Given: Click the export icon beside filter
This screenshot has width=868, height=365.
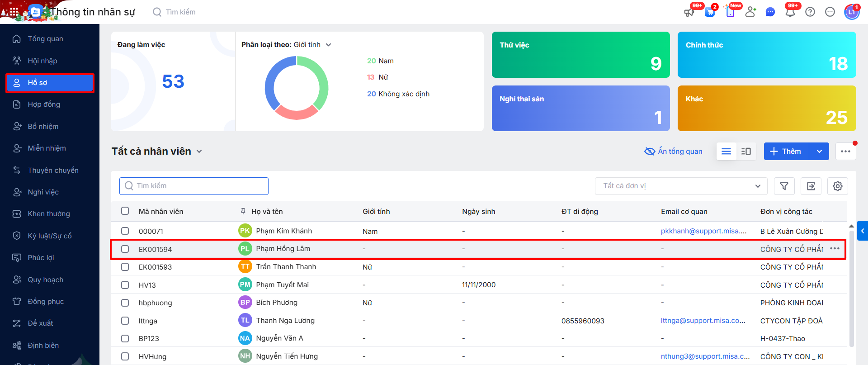Looking at the screenshot, I should click(x=811, y=186).
